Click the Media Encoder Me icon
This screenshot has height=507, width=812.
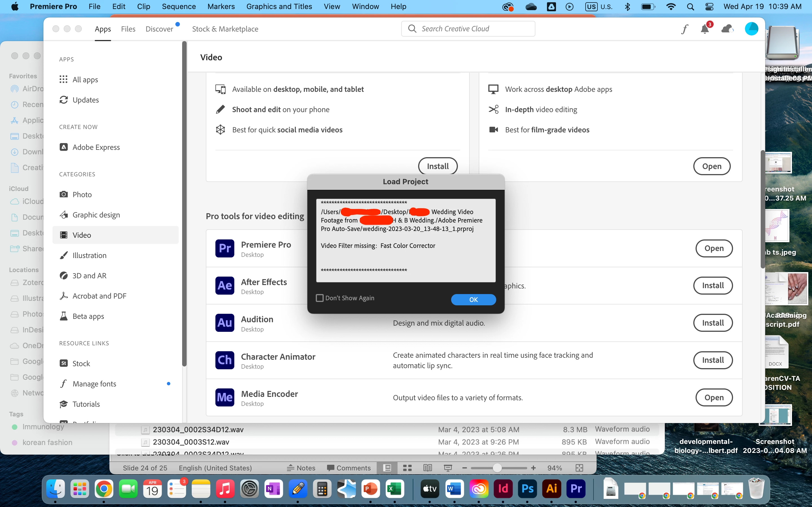pos(224,397)
